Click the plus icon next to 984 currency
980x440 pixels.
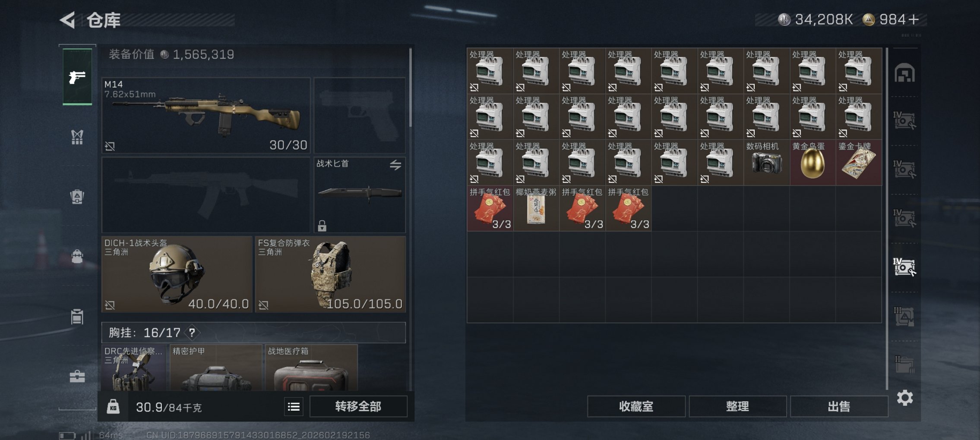914,19
